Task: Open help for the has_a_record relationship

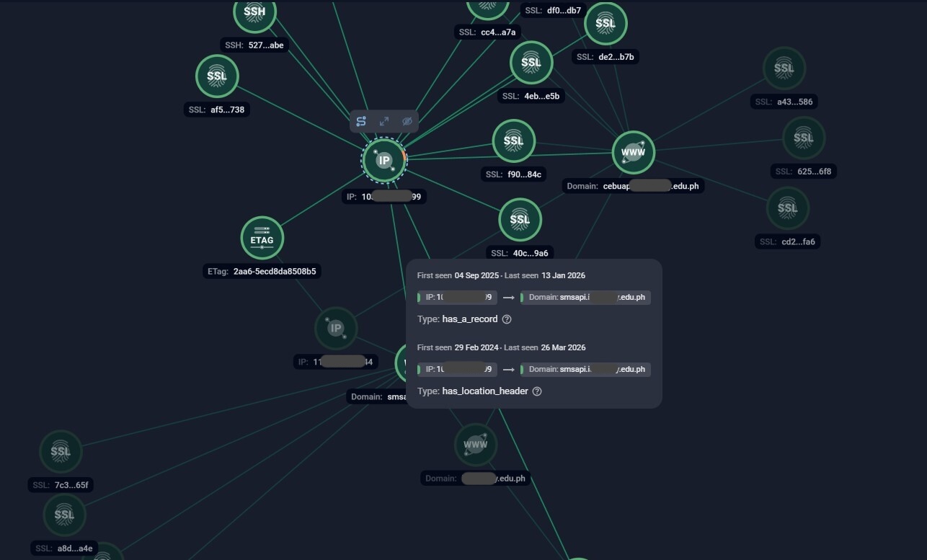Action: click(x=507, y=319)
